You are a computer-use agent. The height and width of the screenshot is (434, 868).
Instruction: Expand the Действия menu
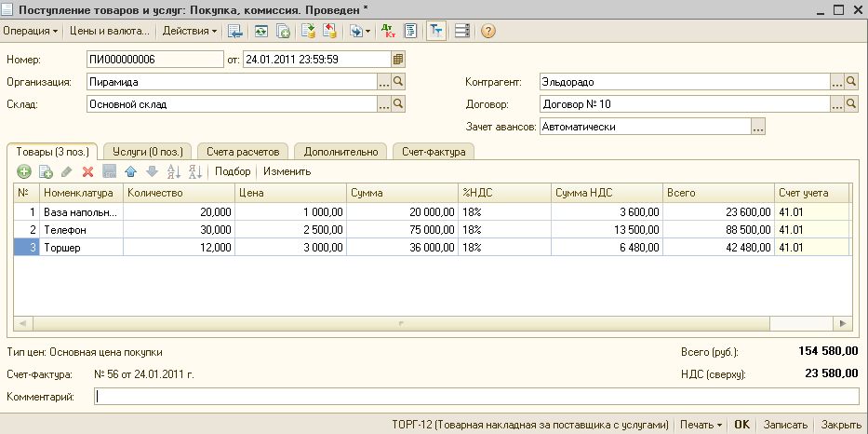190,31
